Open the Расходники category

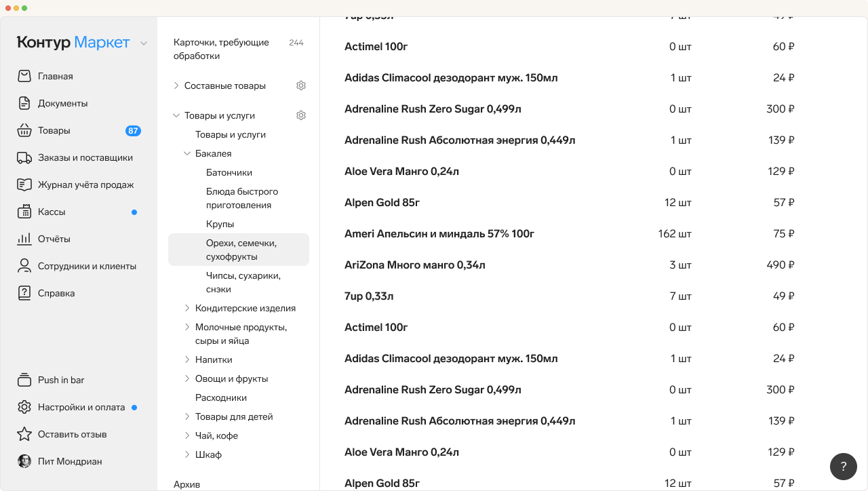tap(221, 397)
